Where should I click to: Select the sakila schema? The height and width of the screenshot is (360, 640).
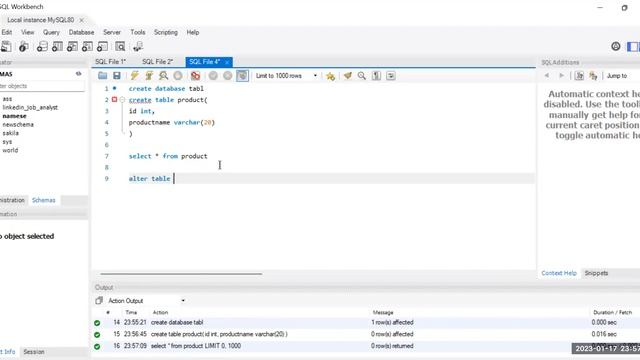tap(10, 133)
